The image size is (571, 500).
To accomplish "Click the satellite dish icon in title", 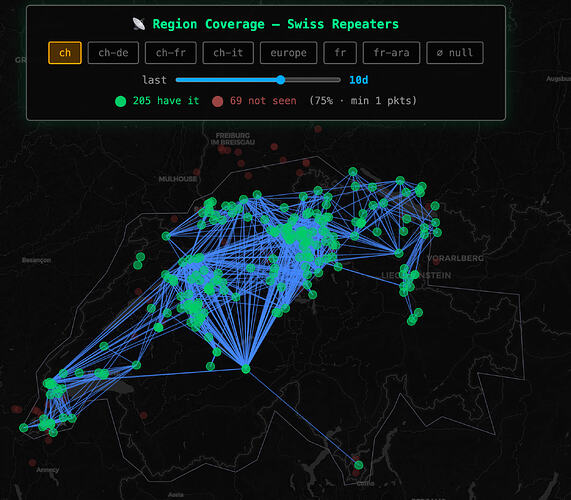I will 139,24.
